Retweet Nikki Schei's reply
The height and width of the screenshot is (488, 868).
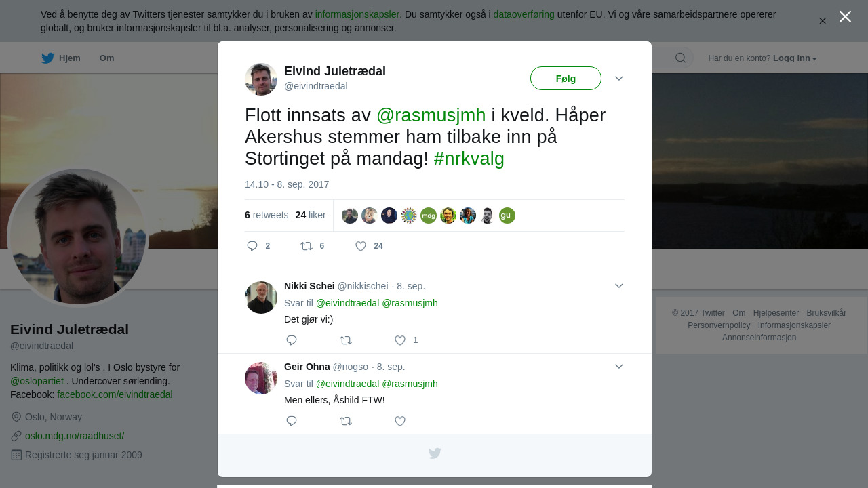click(346, 340)
